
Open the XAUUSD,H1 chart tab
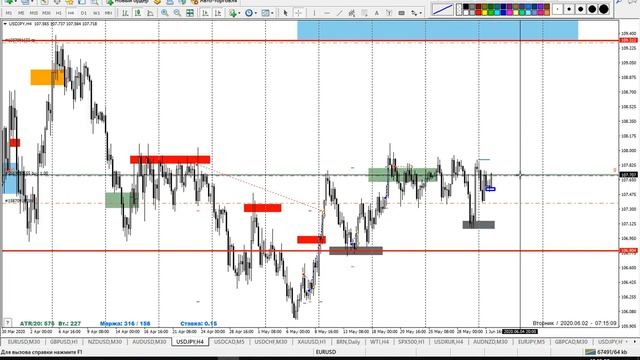click(311, 342)
